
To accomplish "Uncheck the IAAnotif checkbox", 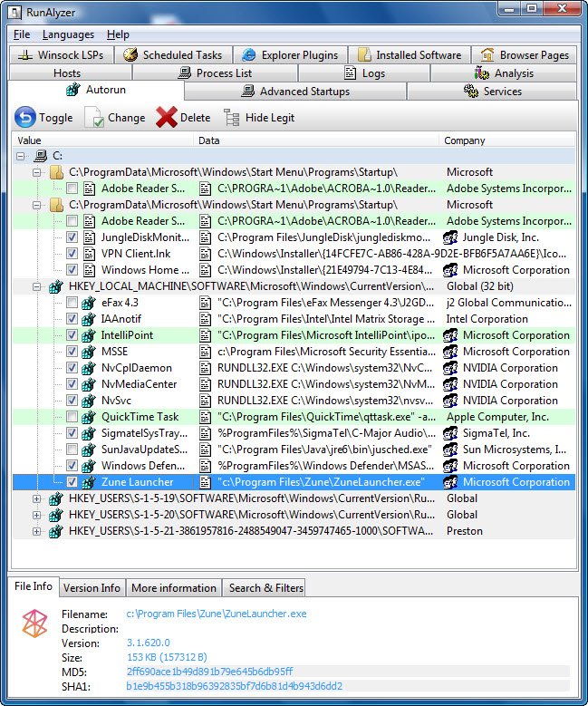I will click(x=72, y=319).
